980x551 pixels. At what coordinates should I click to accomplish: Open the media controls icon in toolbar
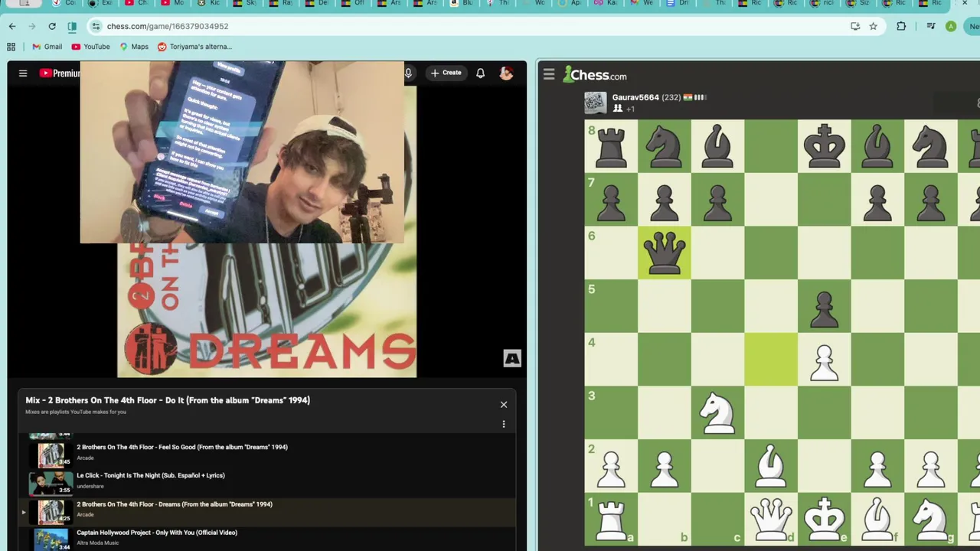click(x=931, y=26)
